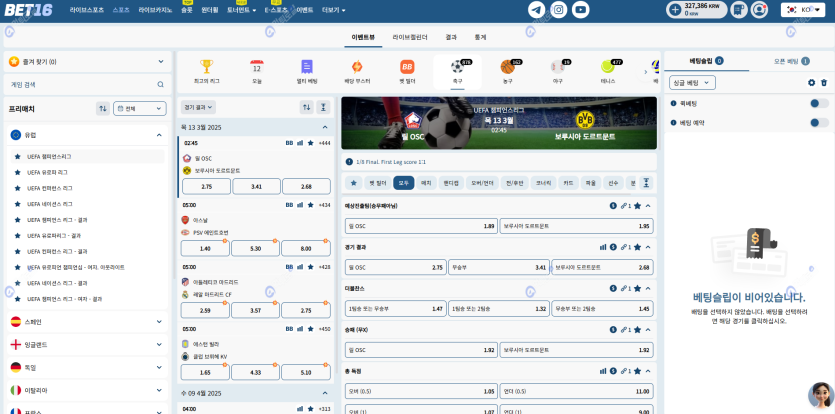Open the KO language selector
This screenshot has height=414, width=835.
[x=803, y=10]
